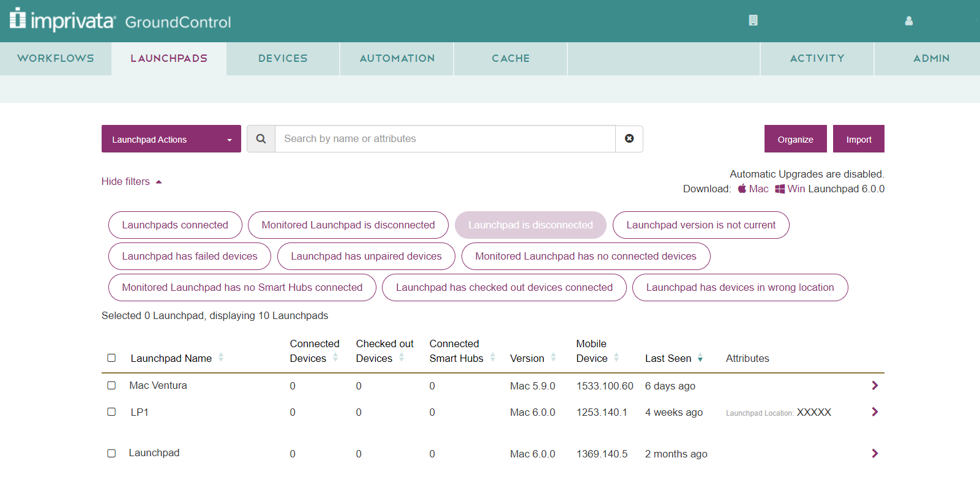Click the 6 days ago cell

click(670, 386)
